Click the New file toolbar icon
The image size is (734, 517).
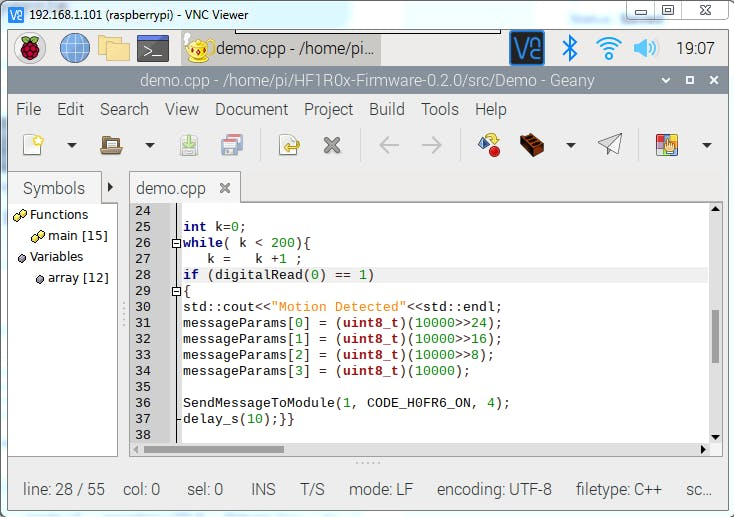click(33, 145)
